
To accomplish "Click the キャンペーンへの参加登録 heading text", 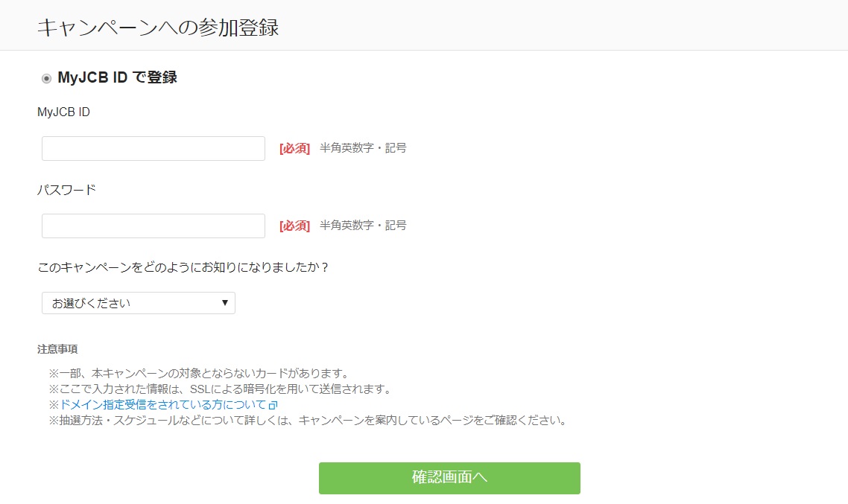I will pyautogui.click(x=158, y=28).
